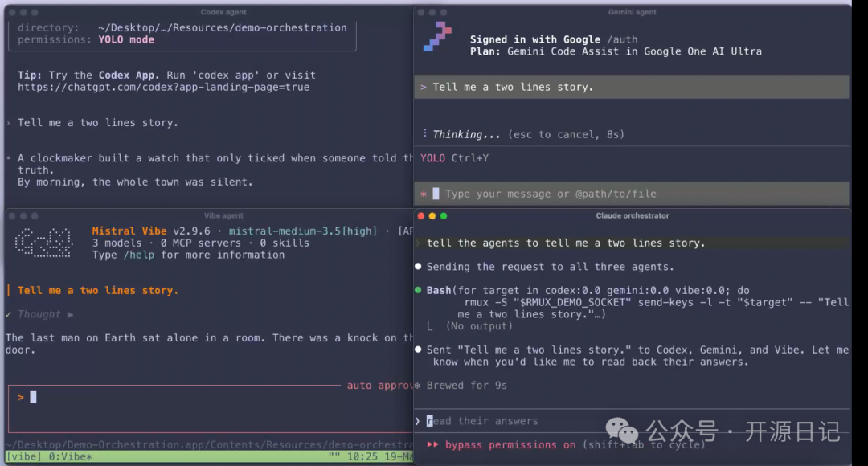Toggle YOLO Ctrl+Y mode in Gemini agent
The height and width of the screenshot is (466, 868).
tap(454, 158)
